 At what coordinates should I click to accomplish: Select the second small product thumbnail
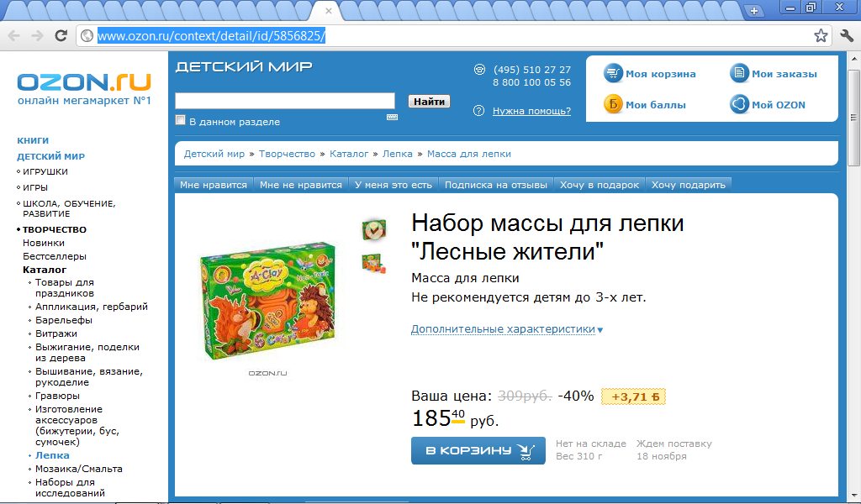(x=373, y=264)
